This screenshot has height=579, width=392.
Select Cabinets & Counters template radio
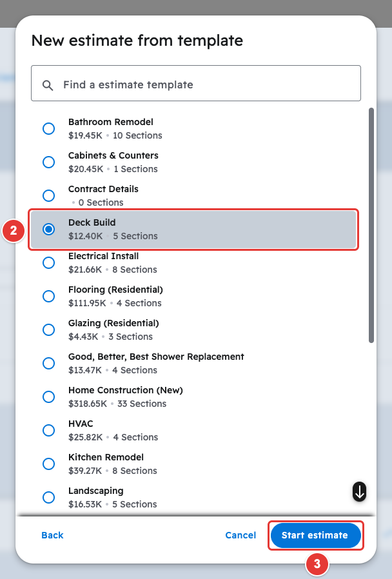(x=49, y=162)
